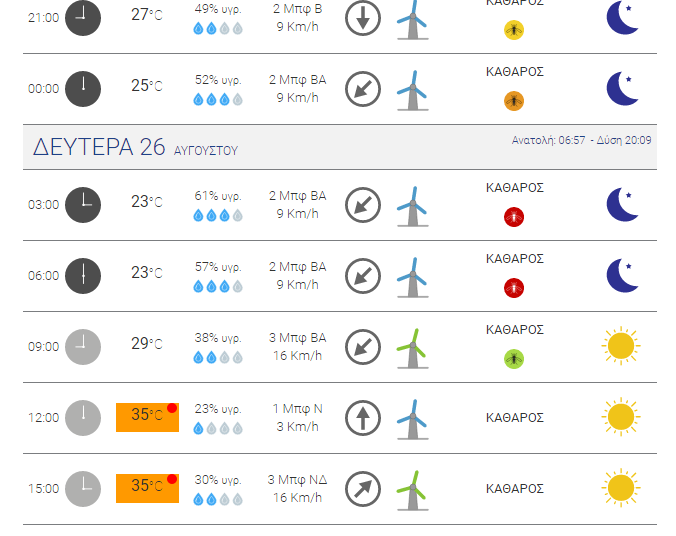Viewport: 676px width, 536px height.
Task: Click the humidity droplets at 03:00
Action: [218, 215]
